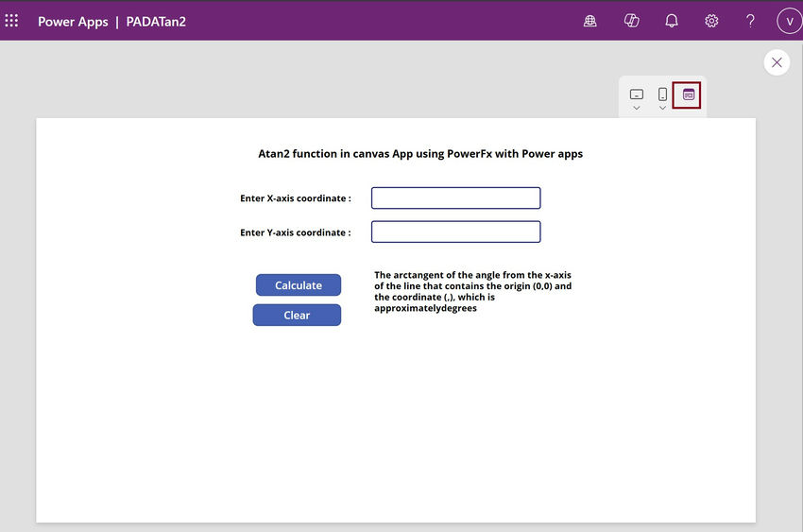
Task: Click the Y-axis coordinate input field
Action: tap(455, 232)
